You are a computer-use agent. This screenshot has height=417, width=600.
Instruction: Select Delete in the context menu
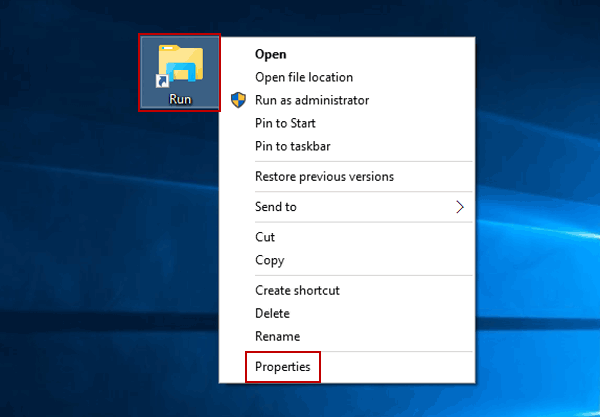(347, 313)
